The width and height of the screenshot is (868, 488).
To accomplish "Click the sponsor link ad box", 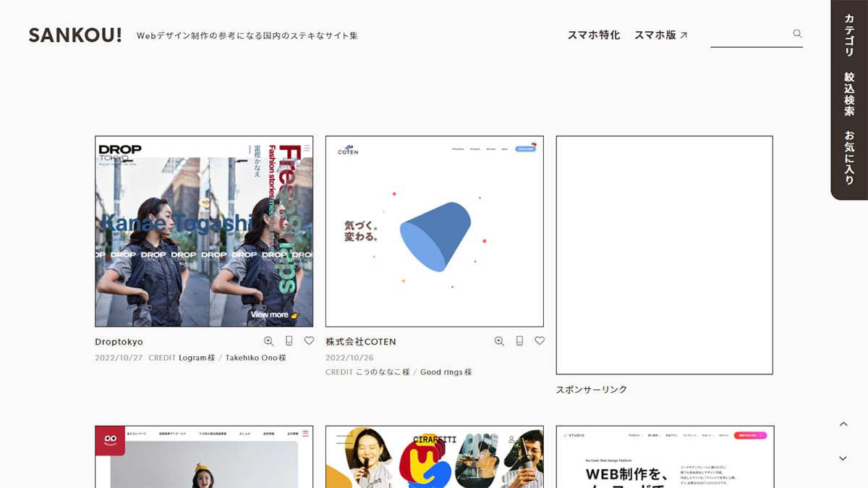I will [665, 255].
